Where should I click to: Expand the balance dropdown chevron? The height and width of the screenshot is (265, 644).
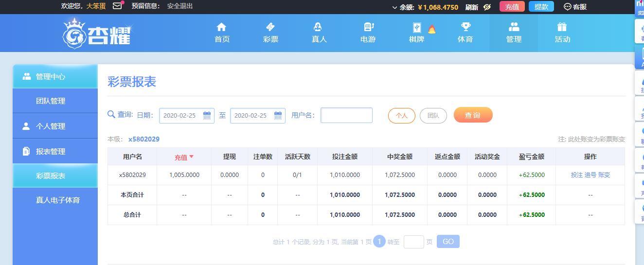pyautogui.click(x=395, y=7)
